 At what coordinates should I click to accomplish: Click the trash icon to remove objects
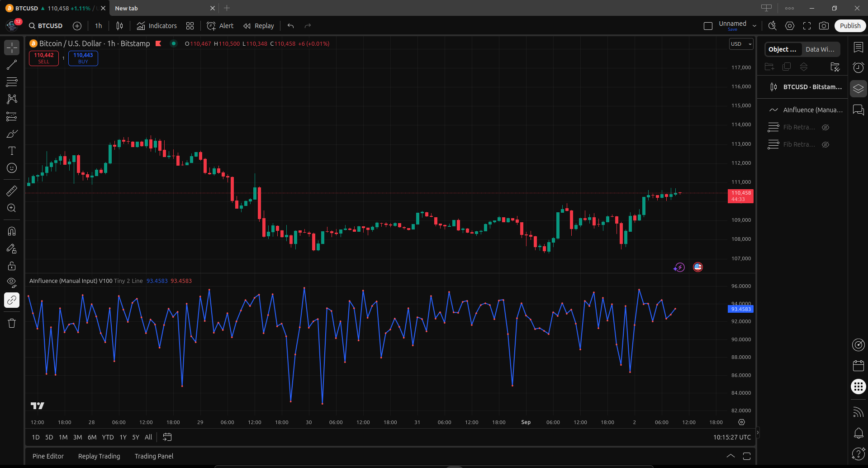click(x=12, y=323)
